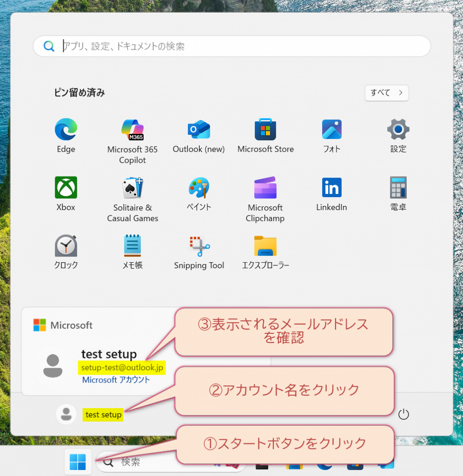
Task: Launch ペイント
Action: pos(198,188)
